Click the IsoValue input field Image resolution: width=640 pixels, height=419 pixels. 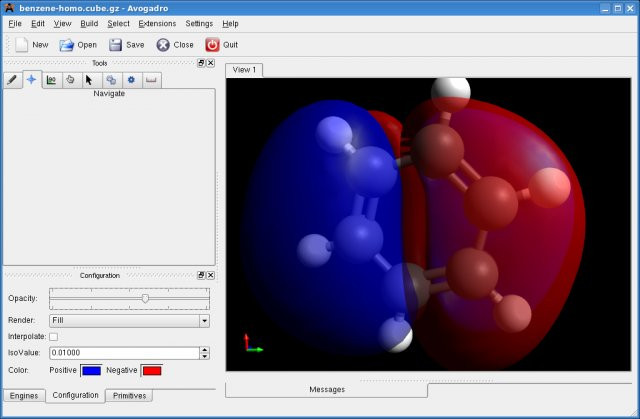(124, 353)
